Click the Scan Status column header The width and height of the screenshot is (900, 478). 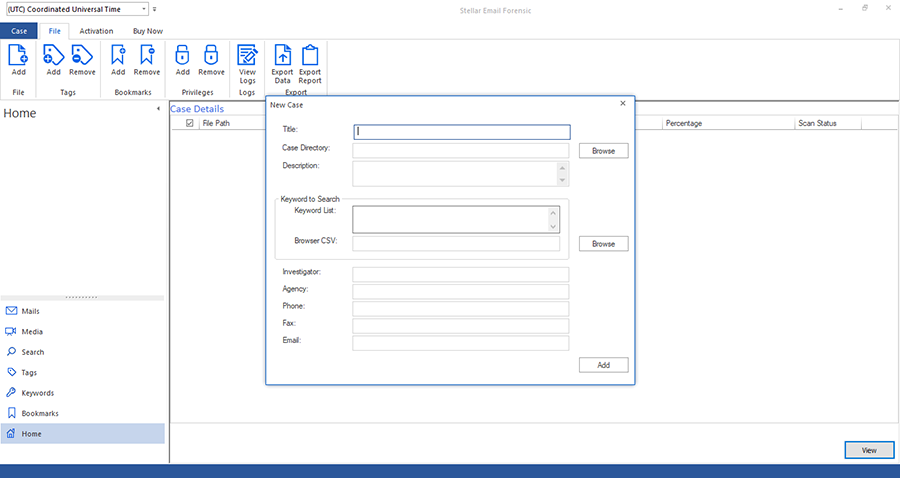point(828,123)
